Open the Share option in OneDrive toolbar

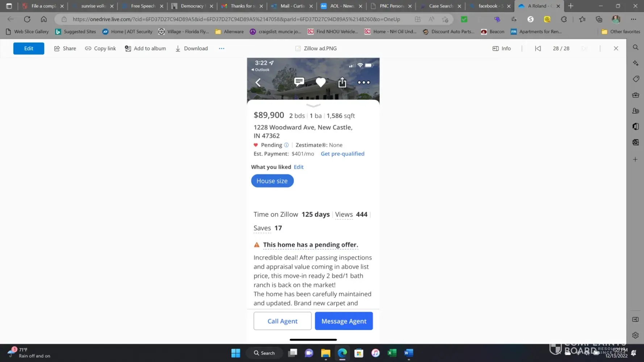pos(65,49)
